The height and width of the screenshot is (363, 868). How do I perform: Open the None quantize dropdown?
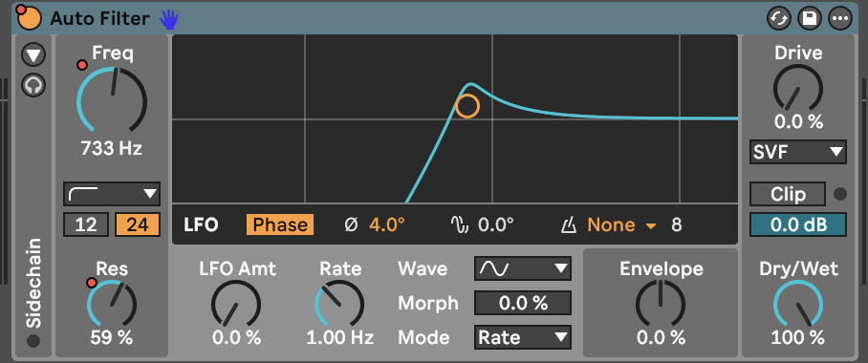[621, 224]
